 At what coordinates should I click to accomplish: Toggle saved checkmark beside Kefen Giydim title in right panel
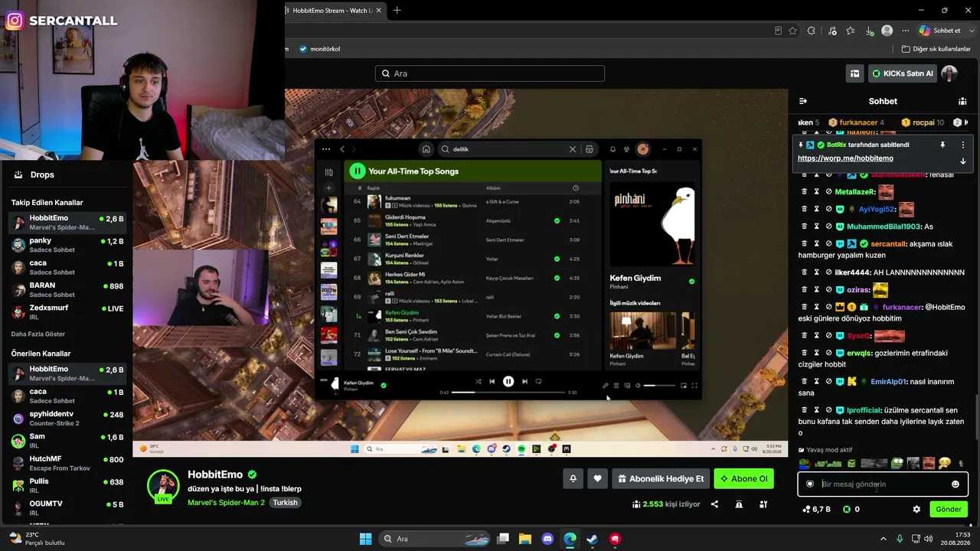(691, 282)
